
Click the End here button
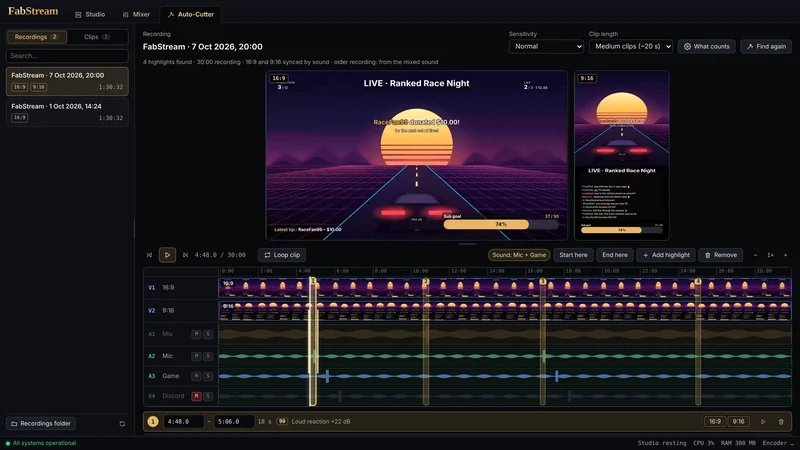(x=615, y=255)
